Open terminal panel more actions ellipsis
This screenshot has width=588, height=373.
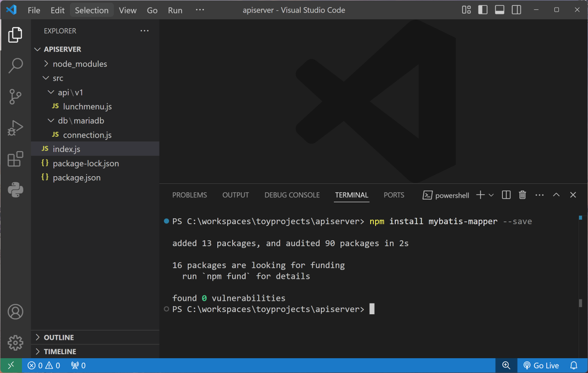(x=539, y=195)
